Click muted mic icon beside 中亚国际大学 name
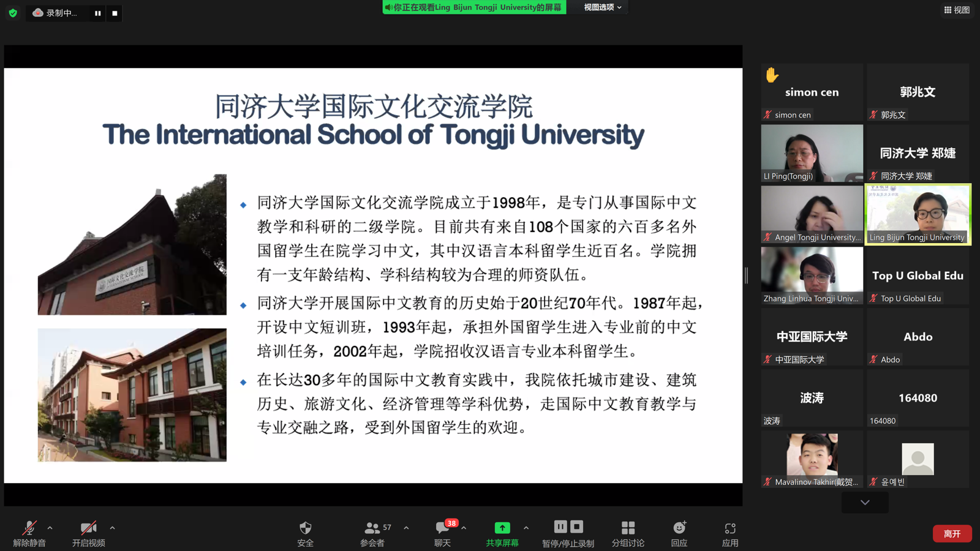 click(767, 359)
